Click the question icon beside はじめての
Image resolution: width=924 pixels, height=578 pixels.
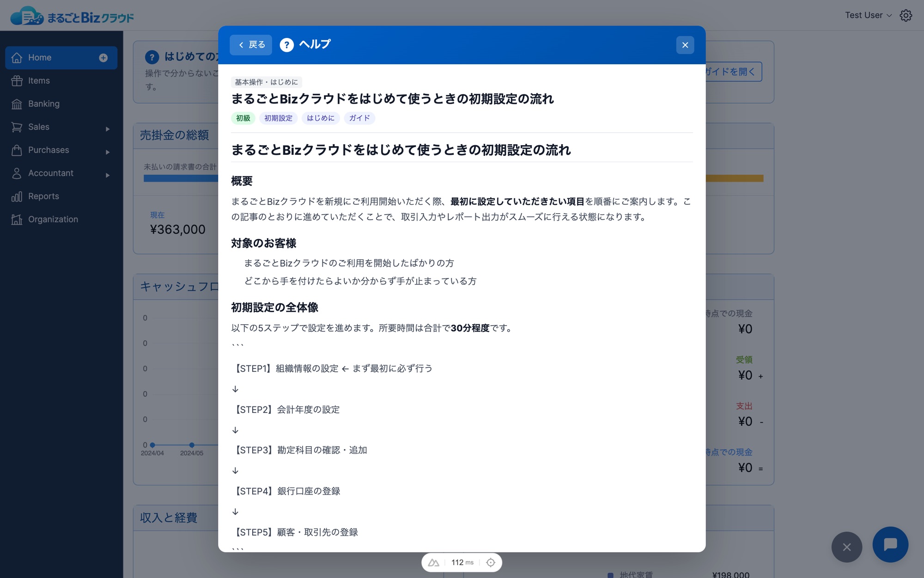(152, 57)
